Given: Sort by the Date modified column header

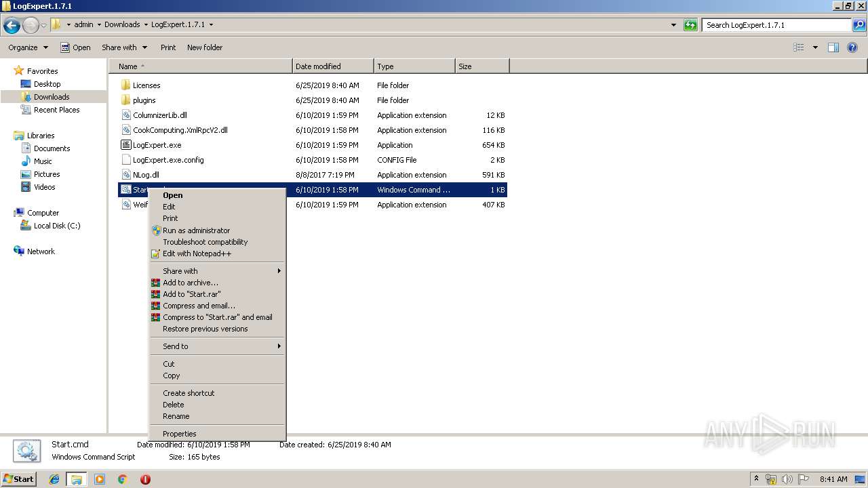Looking at the screenshot, I should click(x=333, y=66).
